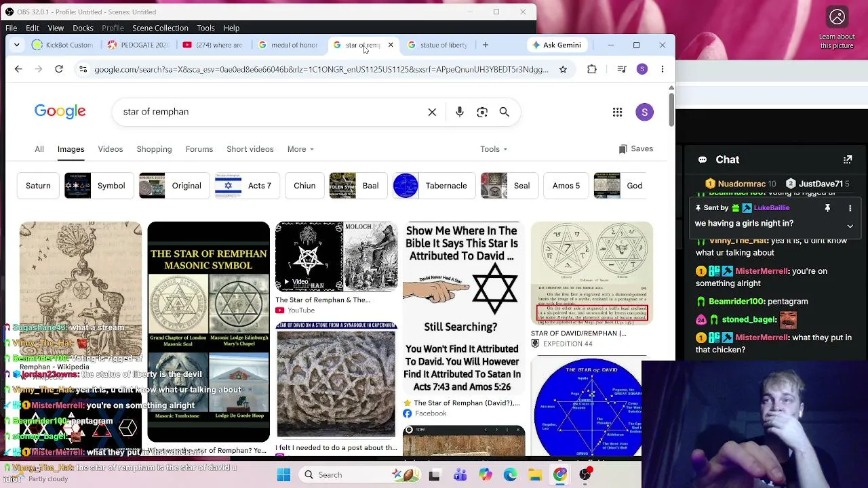Switch to the medal of honor tab

[288, 45]
